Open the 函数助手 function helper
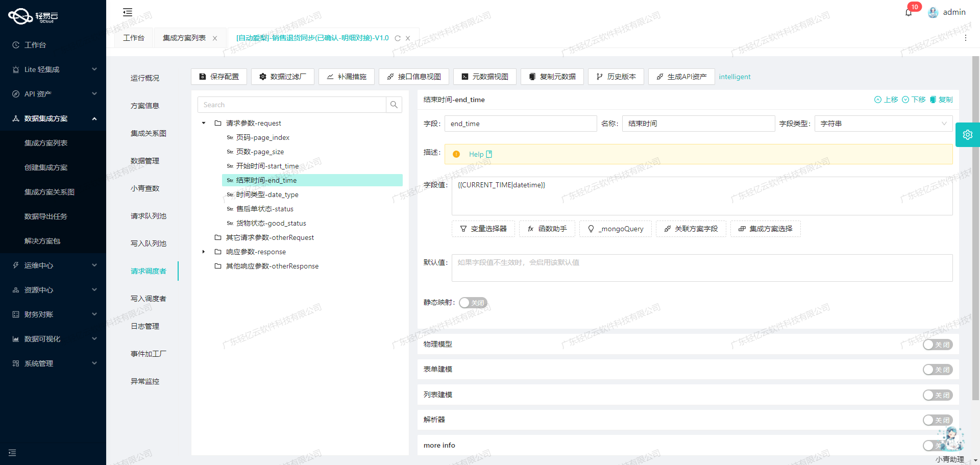This screenshot has height=465, width=980. [547, 229]
